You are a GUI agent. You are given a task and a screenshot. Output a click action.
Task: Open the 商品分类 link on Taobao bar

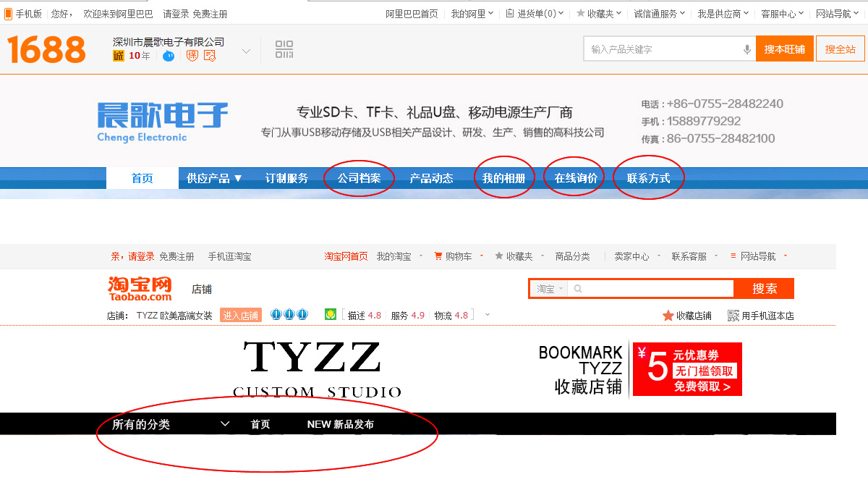tap(572, 256)
